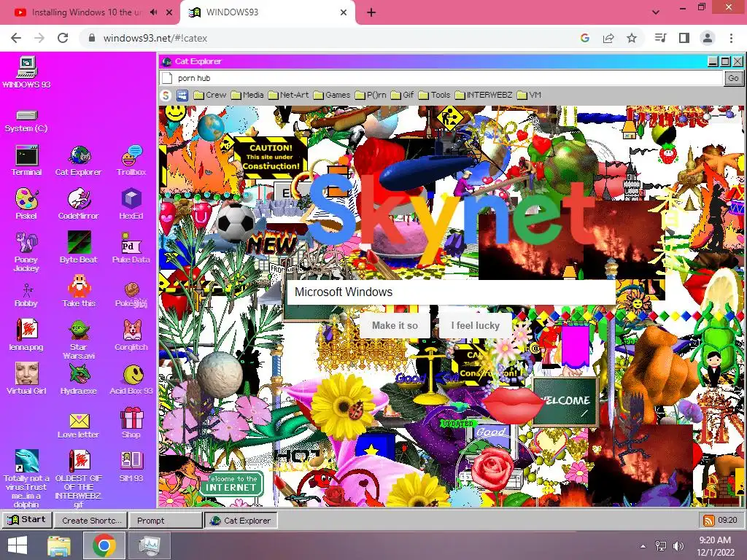Run the Hydra.exe icon
Image resolution: width=747 pixels, height=560 pixels.
pos(79,379)
